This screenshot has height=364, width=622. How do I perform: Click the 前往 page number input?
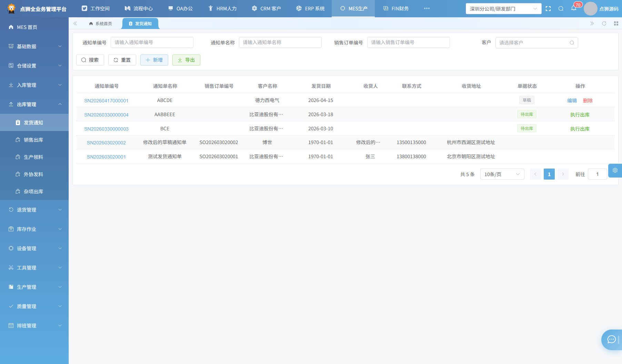click(x=598, y=174)
